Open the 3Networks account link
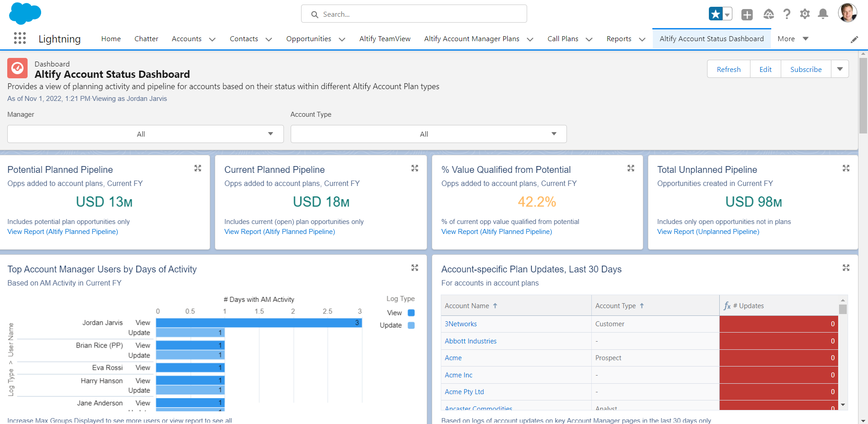This screenshot has width=868, height=424. [x=461, y=324]
